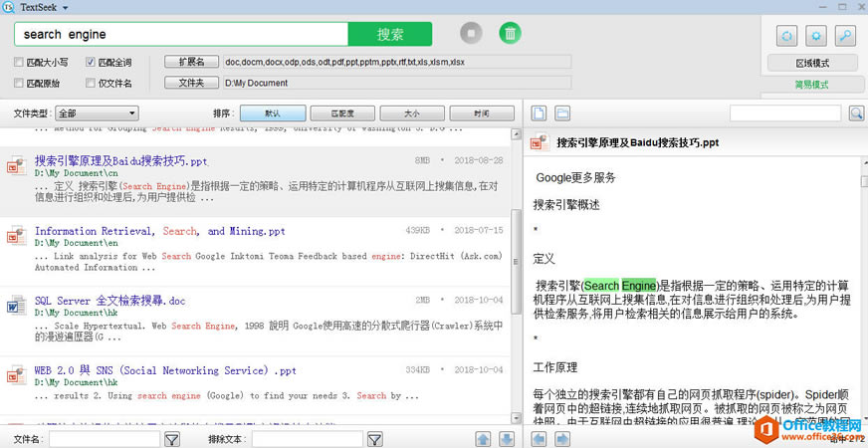
Task: Click in the search engine query field
Action: click(x=181, y=34)
